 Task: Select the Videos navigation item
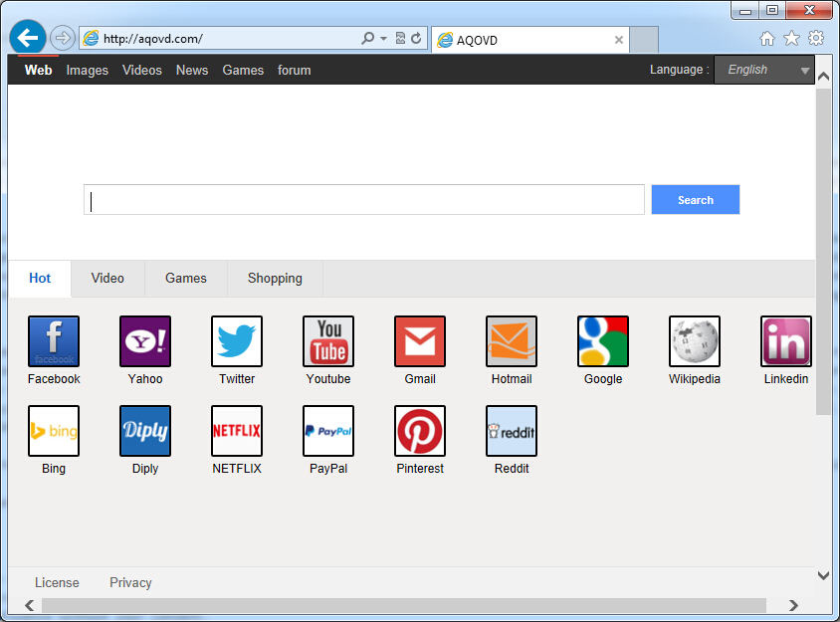click(x=142, y=71)
